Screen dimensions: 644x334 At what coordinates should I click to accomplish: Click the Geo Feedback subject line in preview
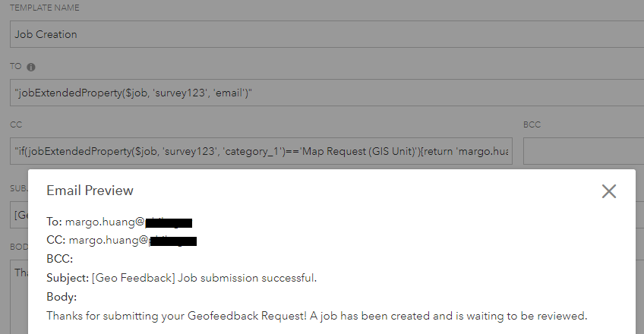[x=182, y=278]
